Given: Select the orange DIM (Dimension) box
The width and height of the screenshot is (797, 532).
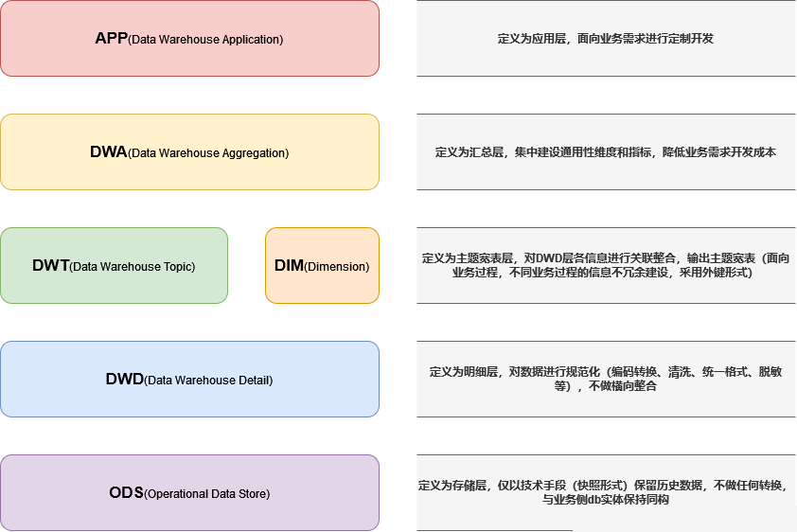Looking at the screenshot, I should [x=322, y=266].
